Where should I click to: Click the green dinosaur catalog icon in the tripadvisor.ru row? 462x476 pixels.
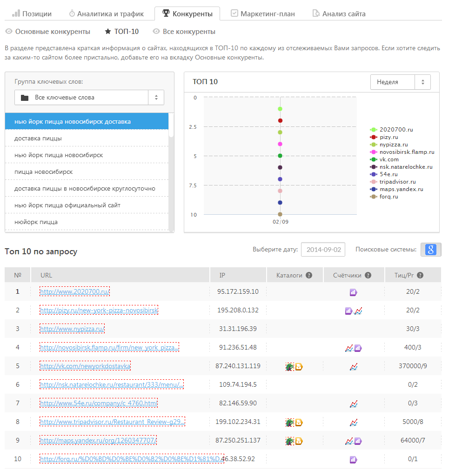point(290,422)
